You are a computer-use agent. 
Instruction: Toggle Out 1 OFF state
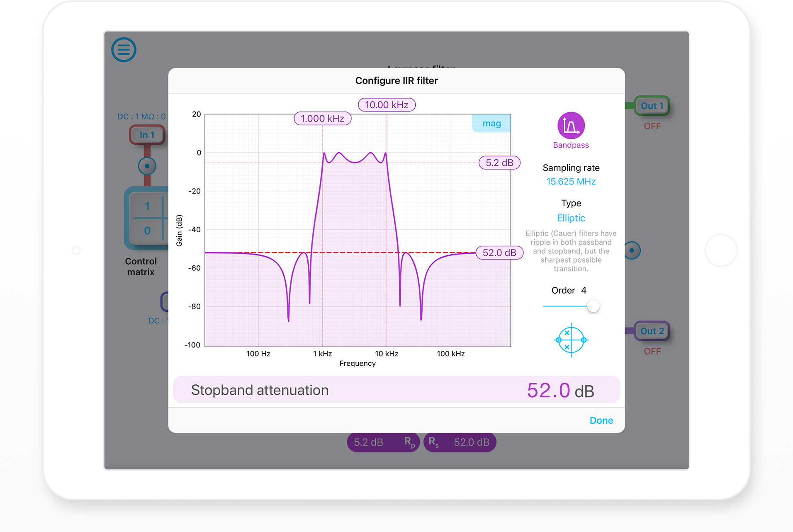point(652,126)
